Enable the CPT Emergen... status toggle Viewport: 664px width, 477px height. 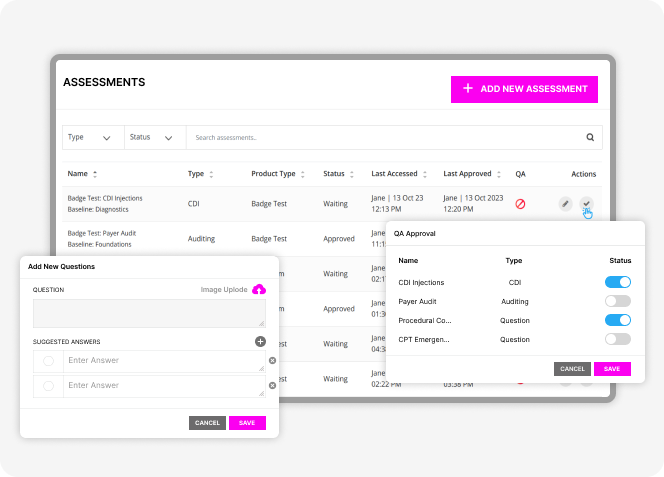point(617,339)
